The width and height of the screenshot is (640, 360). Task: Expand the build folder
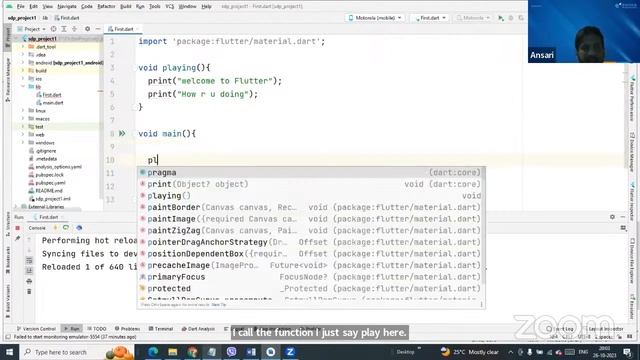click(x=23, y=71)
